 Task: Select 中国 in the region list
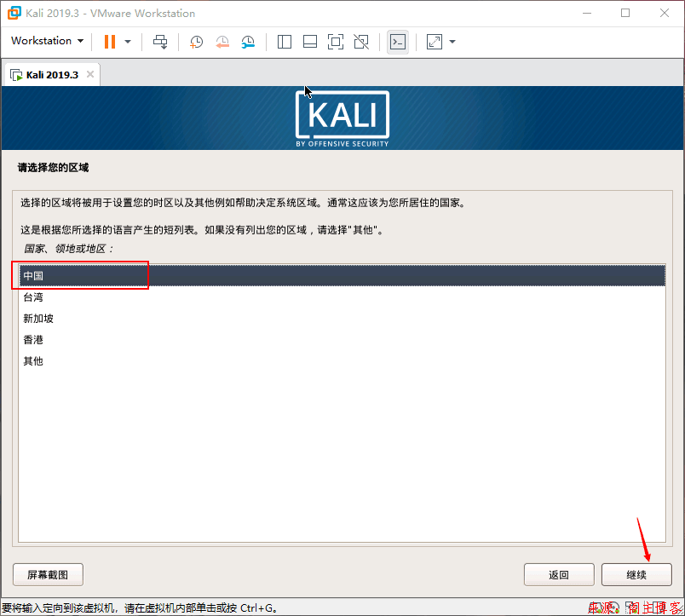pyautogui.click(x=342, y=276)
